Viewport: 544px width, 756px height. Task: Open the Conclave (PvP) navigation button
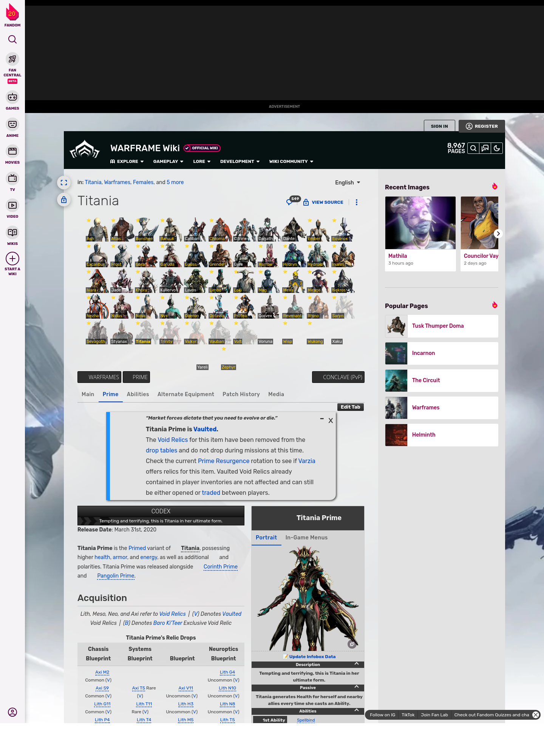coord(338,377)
